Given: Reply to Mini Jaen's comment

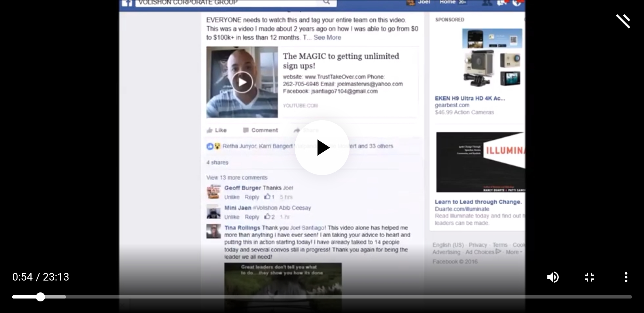Looking at the screenshot, I should click(252, 217).
